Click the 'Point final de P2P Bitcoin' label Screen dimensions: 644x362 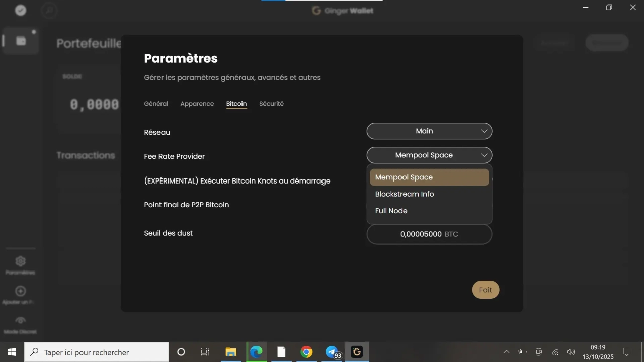pos(187,205)
